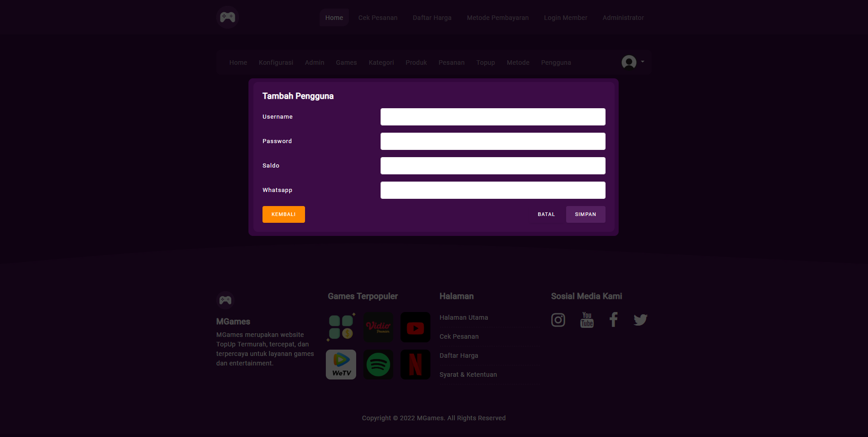Expand the dropdown arrow beside the avatar
Screen dimensions: 868x437
click(643, 62)
